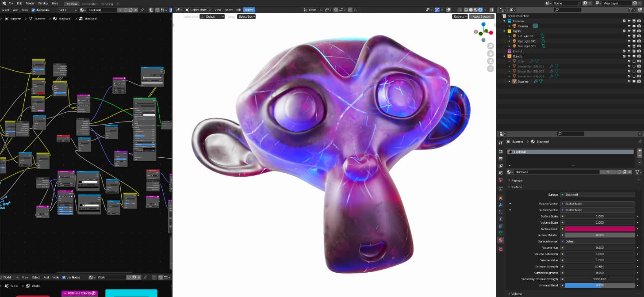Open outliner filter dropdown

tap(632, 9)
